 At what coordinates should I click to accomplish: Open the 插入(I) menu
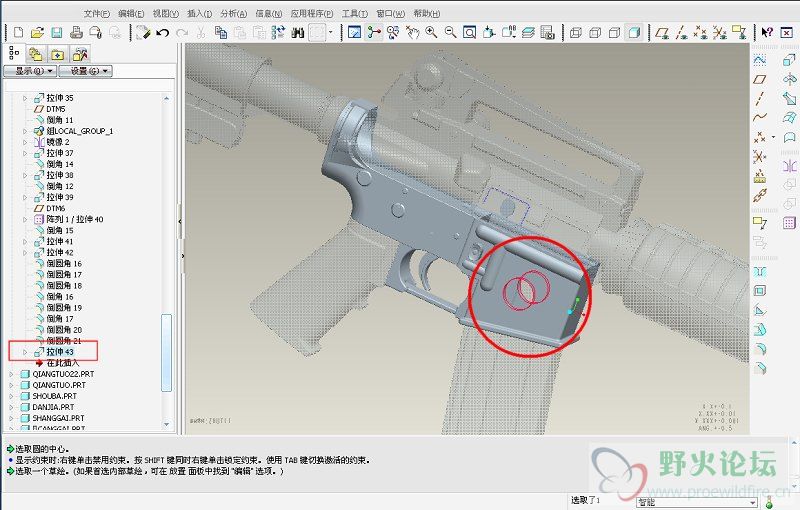point(200,14)
